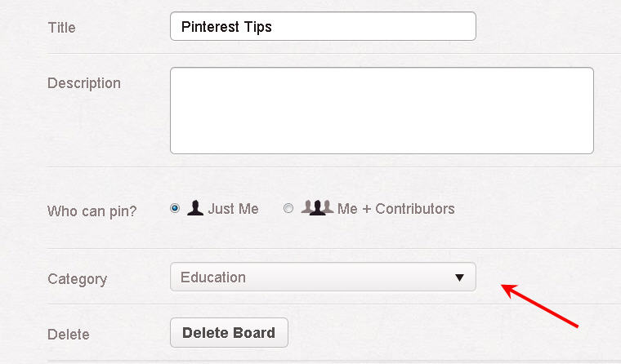This screenshot has height=364, width=621.
Task: Choose the Just Me text label
Action: click(233, 209)
